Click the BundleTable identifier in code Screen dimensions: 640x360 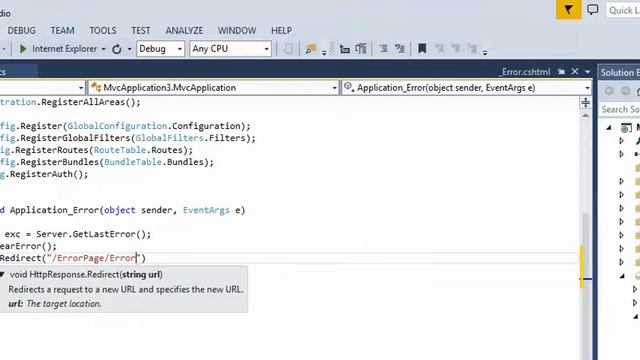click(133, 162)
